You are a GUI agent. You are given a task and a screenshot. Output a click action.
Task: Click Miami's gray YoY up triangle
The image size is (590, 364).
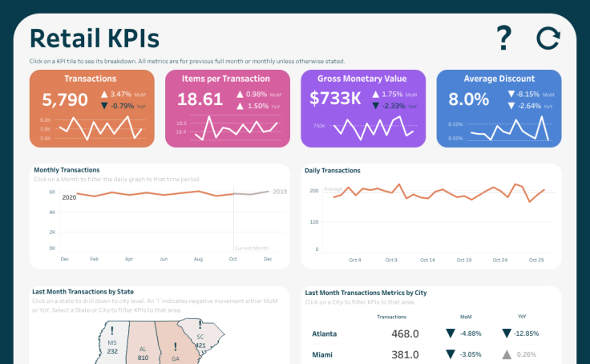(x=507, y=354)
